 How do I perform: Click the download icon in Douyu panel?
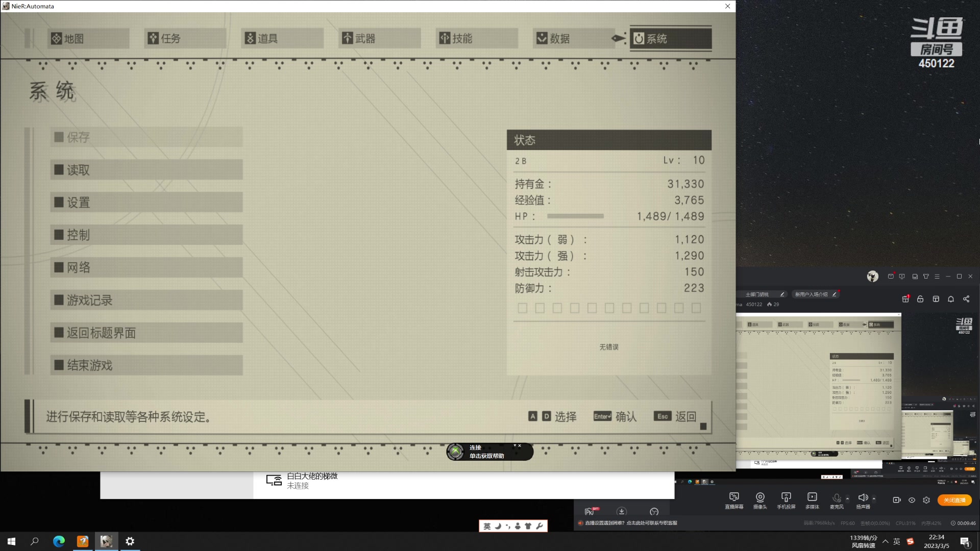pos(622,511)
